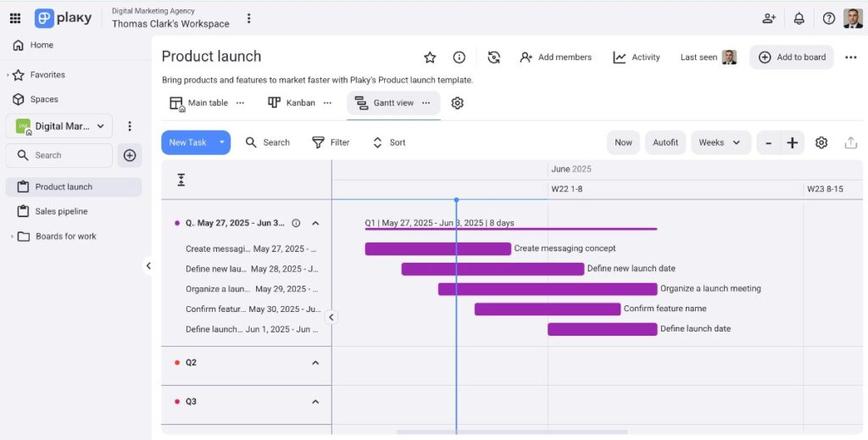Open Sort options
Image resolution: width=868 pixels, height=440 pixels.
point(389,142)
